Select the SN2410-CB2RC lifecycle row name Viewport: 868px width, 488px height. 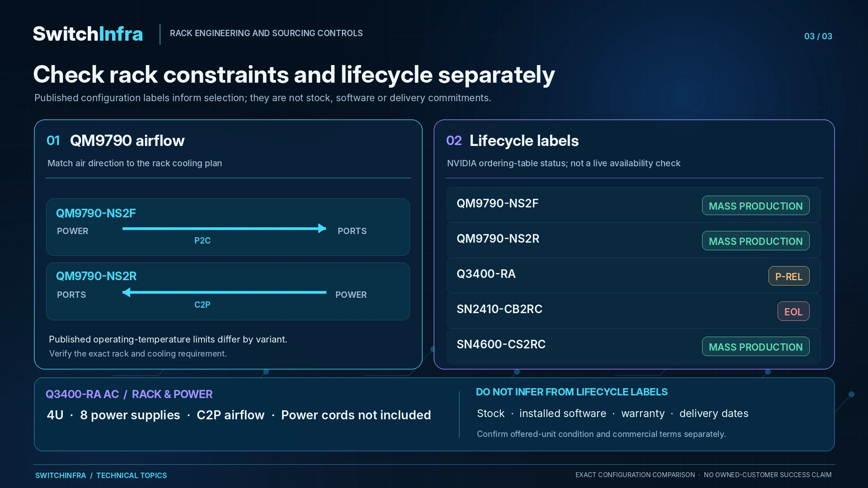[500, 309]
